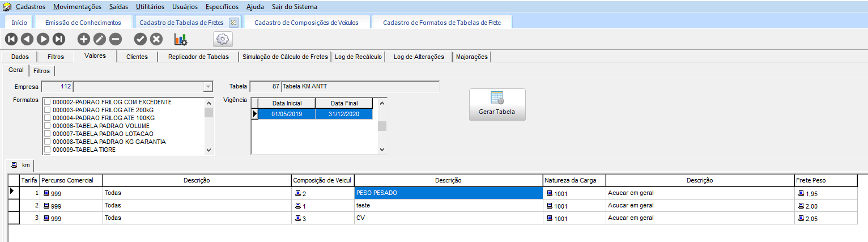Open the Movimentações menu

tap(78, 7)
